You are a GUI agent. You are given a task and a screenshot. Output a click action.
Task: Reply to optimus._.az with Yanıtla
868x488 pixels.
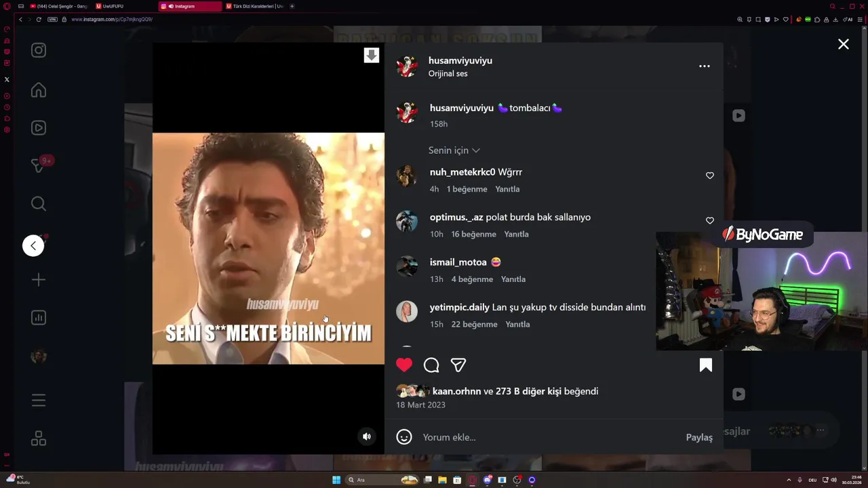516,234
